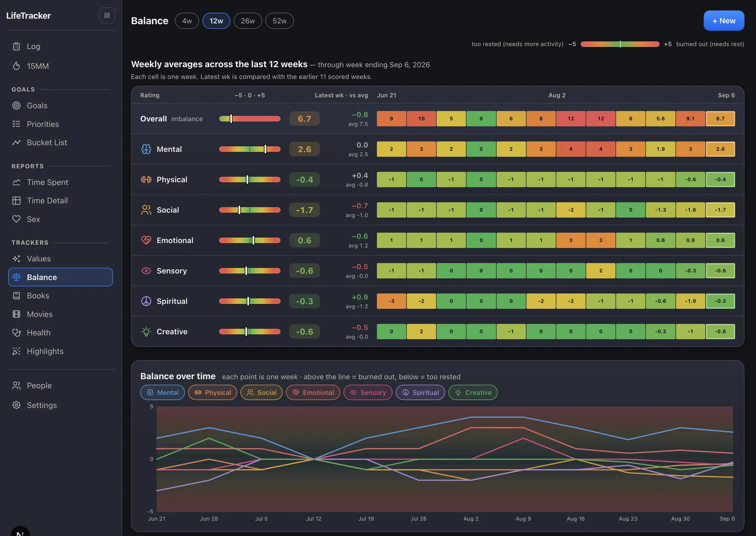Open the Bucket List link
The width and height of the screenshot is (756, 536).
click(x=60, y=142)
